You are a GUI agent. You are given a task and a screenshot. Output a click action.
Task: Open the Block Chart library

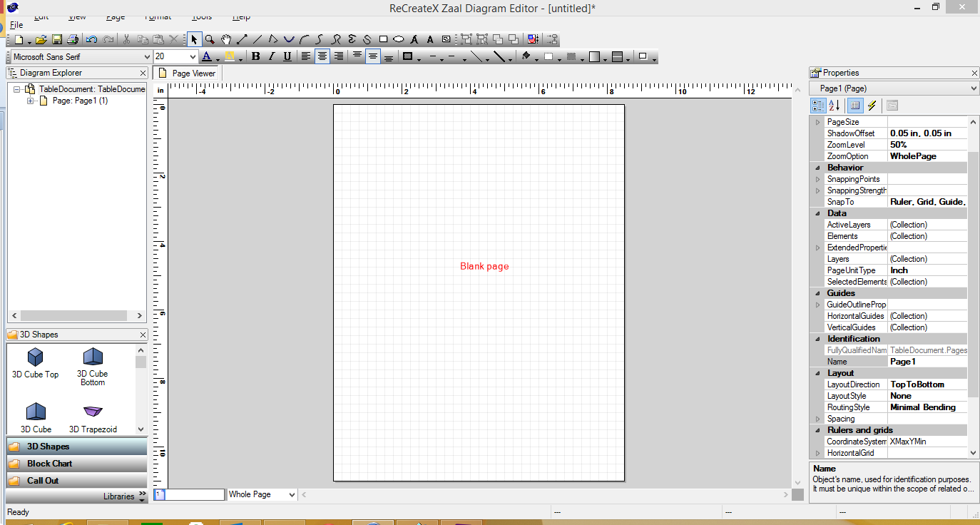49,464
